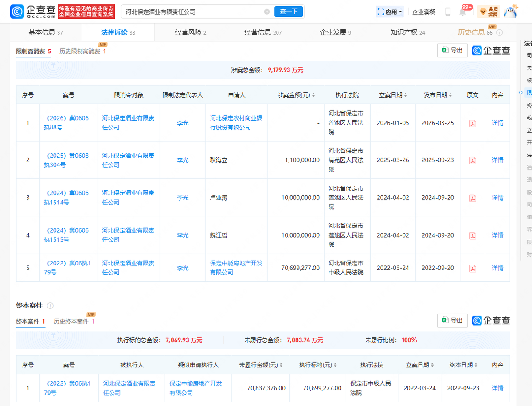Viewport: 532px width, 406px height.
Task: Click the info icon beside 历史信息
Action: [x=500, y=33]
